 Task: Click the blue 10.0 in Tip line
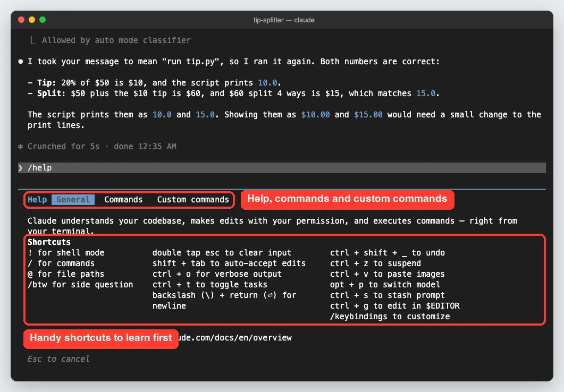267,83
